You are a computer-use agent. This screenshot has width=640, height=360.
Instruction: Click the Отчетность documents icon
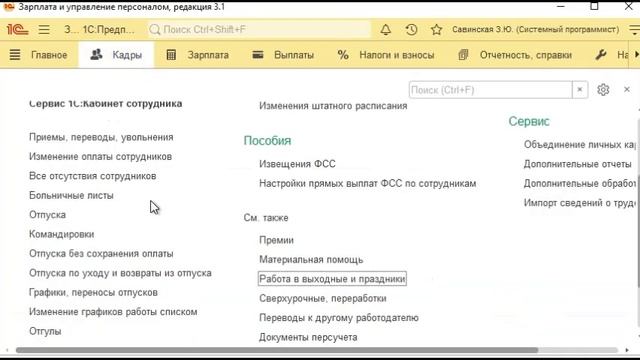pos(463,55)
